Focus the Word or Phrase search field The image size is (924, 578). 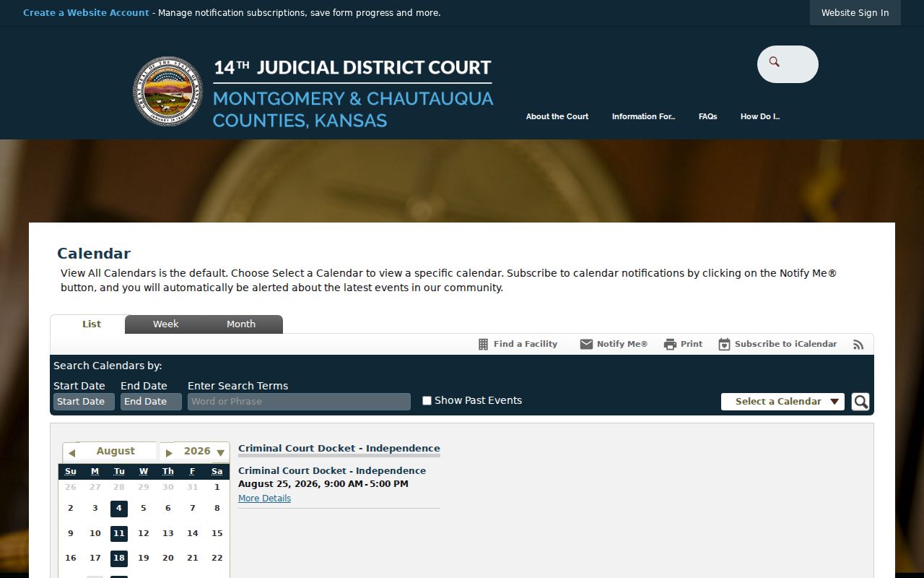pyautogui.click(x=299, y=402)
